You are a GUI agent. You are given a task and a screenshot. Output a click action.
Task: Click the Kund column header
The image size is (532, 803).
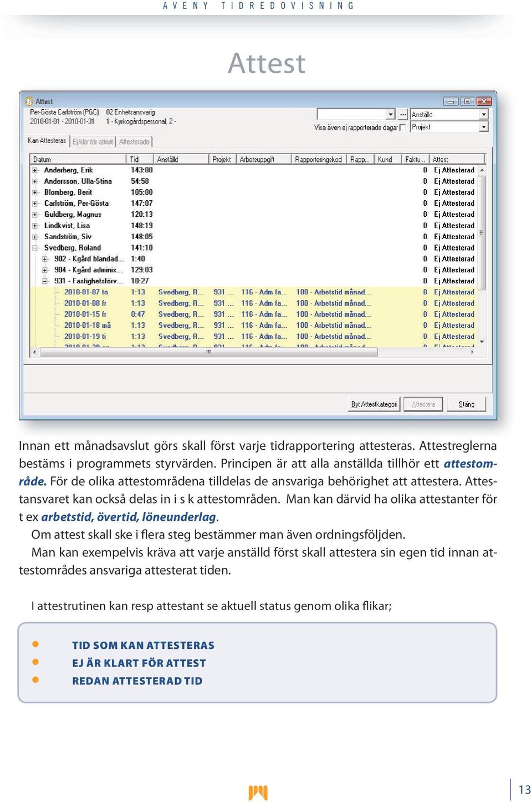click(x=388, y=159)
